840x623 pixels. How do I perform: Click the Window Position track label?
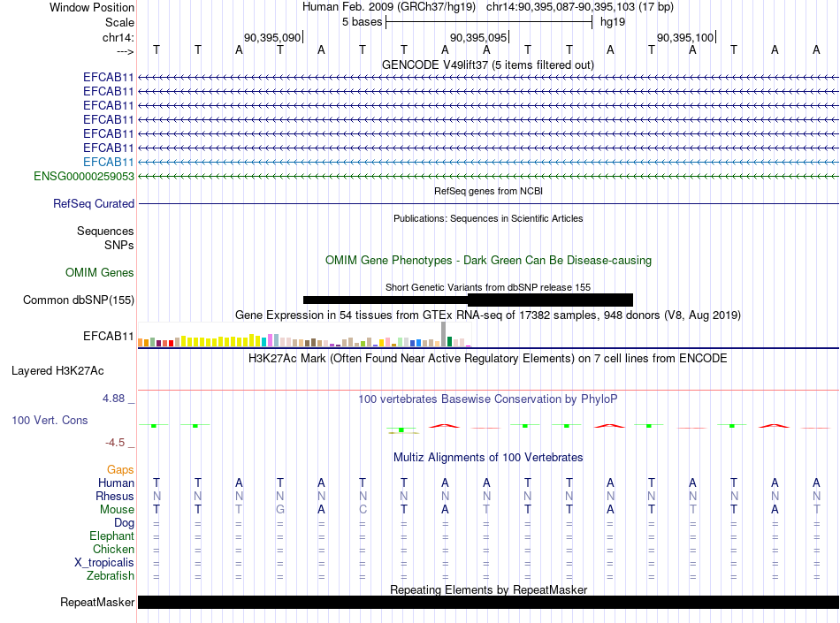pos(92,7)
